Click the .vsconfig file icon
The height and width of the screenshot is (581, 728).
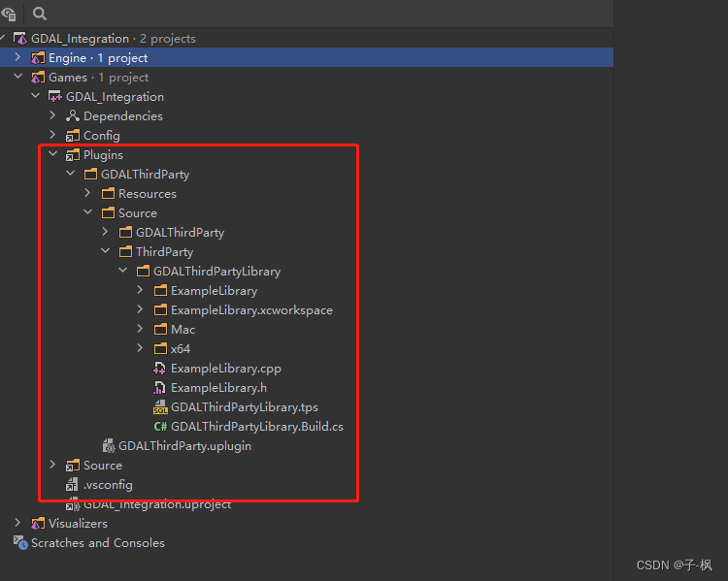point(72,484)
